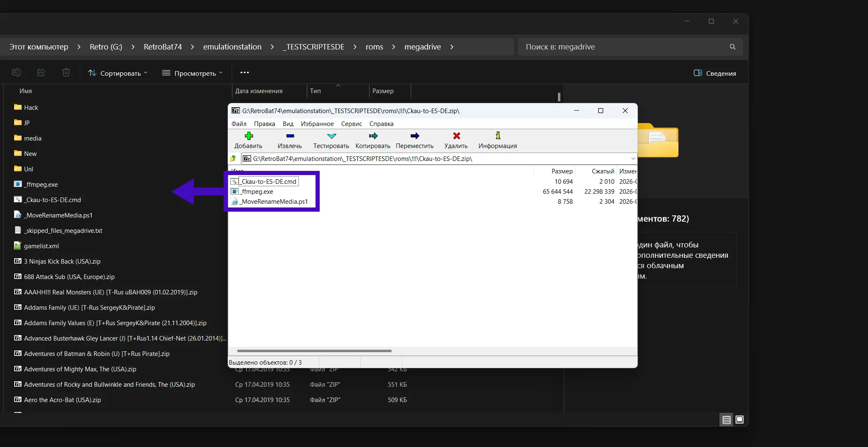Toggle the Details (Сведения) pane
The image size is (868, 447).
click(x=715, y=73)
